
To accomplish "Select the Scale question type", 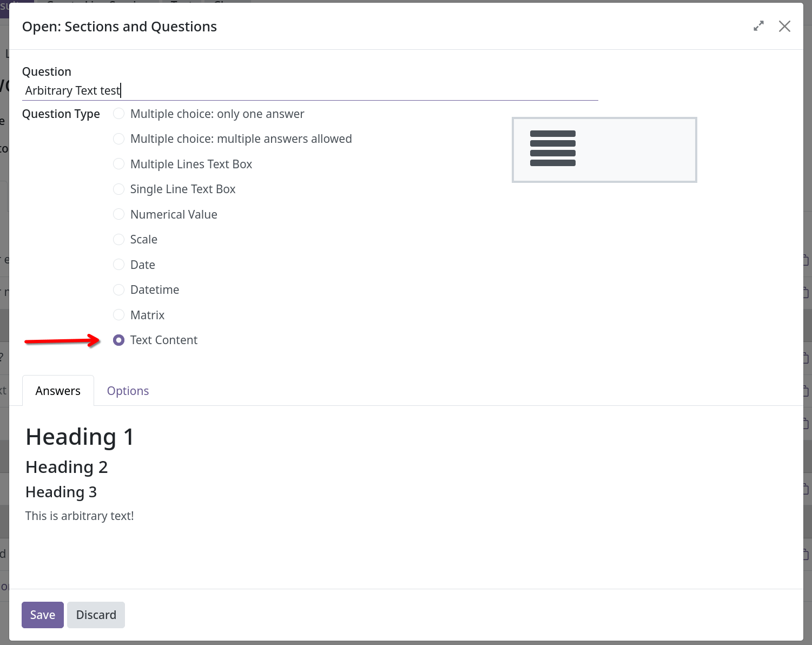I will (x=118, y=239).
